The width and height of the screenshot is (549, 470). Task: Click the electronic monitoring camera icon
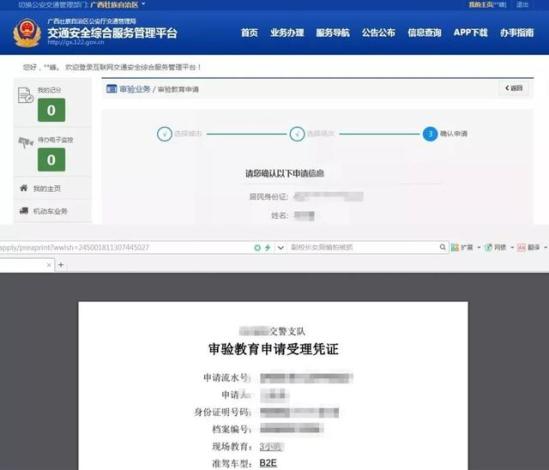pos(25,142)
